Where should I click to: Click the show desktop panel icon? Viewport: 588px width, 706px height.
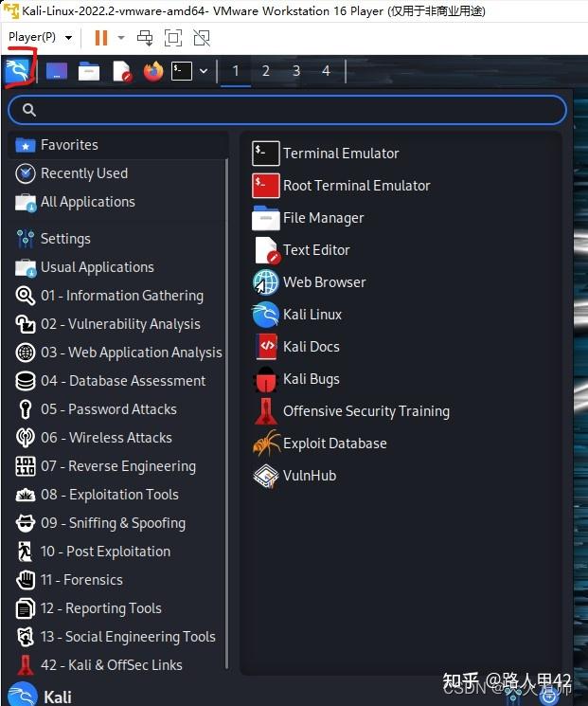[57, 71]
